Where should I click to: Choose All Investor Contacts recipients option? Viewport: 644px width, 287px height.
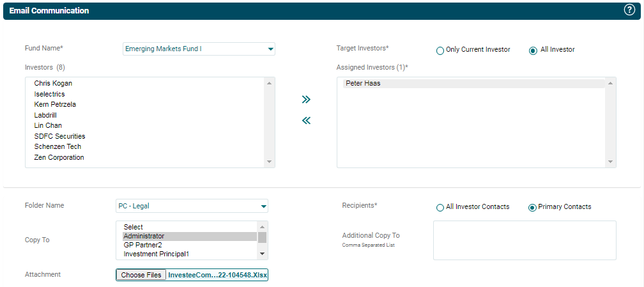click(x=440, y=208)
